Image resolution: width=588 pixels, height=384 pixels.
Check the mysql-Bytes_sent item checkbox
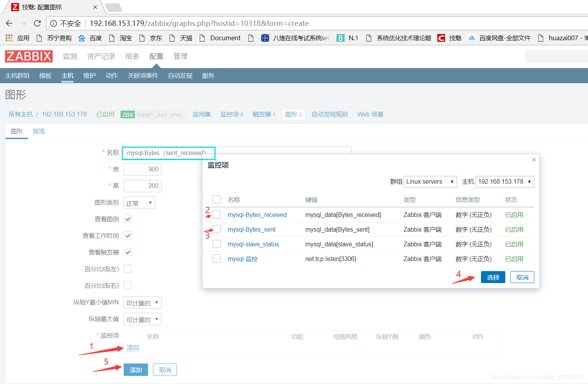click(217, 229)
